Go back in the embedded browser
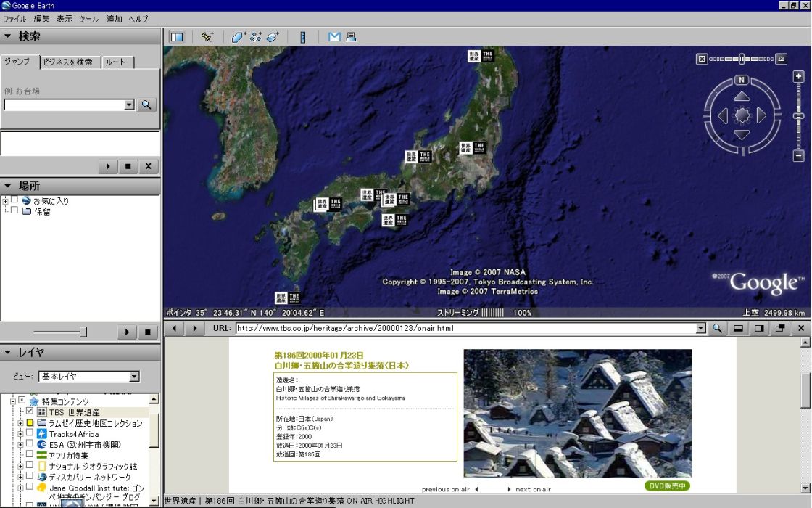The height and width of the screenshot is (508, 812). coord(175,328)
